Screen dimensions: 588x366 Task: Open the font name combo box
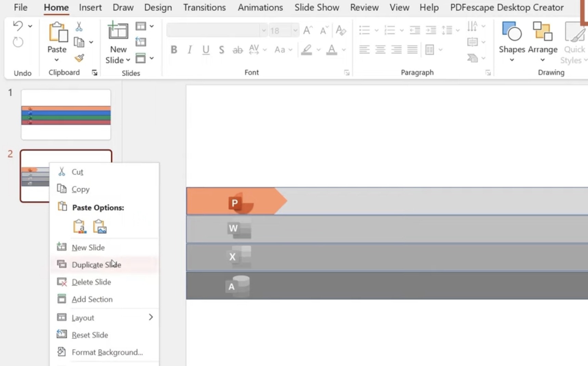(217, 31)
